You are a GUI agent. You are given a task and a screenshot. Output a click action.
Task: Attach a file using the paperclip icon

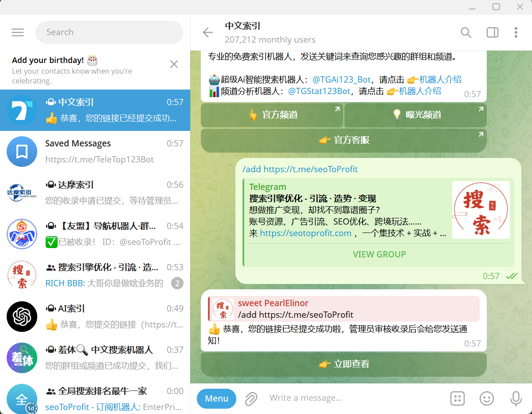(x=251, y=398)
